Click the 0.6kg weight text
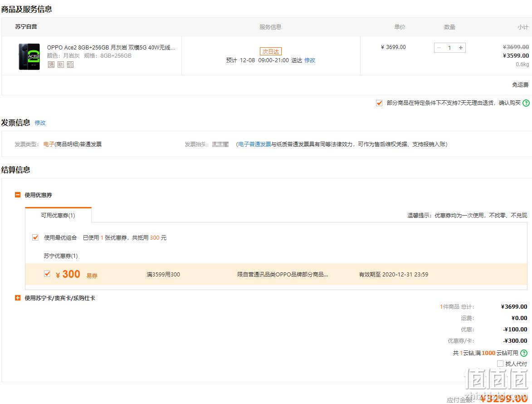 pyautogui.click(x=522, y=64)
